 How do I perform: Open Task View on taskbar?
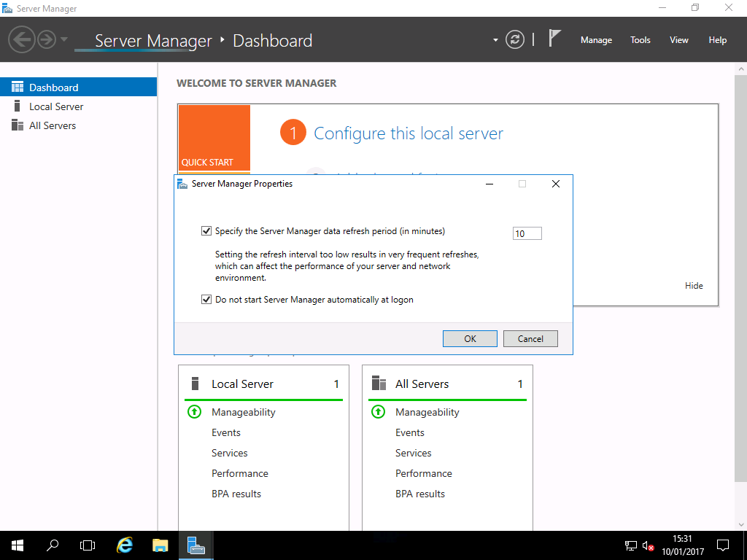(88, 545)
